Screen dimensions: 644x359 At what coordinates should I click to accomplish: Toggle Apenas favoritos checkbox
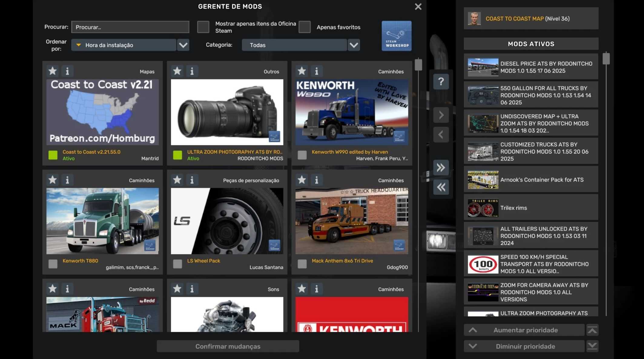pyautogui.click(x=305, y=27)
